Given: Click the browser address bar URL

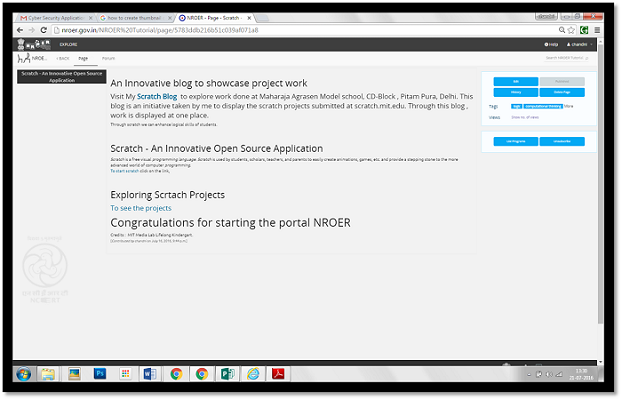Looking at the screenshot, I should pyautogui.click(x=160, y=30).
